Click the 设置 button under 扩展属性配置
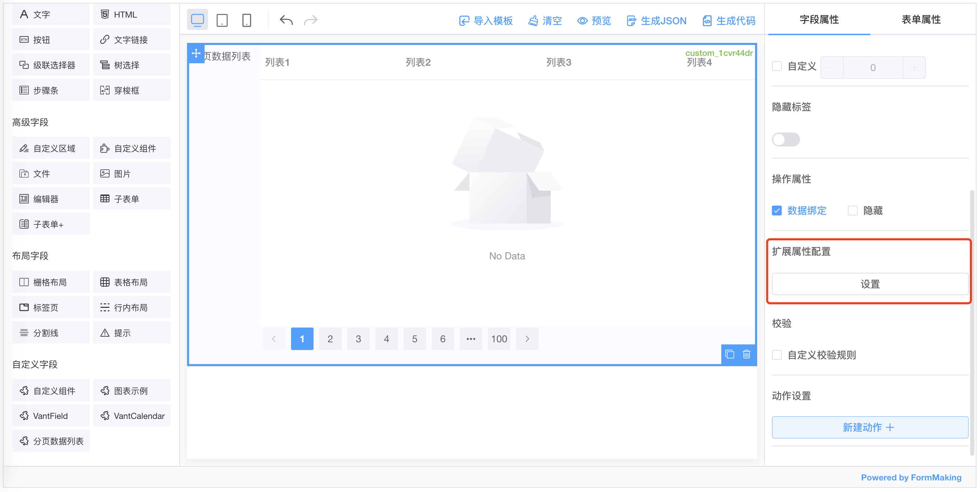 870,284
